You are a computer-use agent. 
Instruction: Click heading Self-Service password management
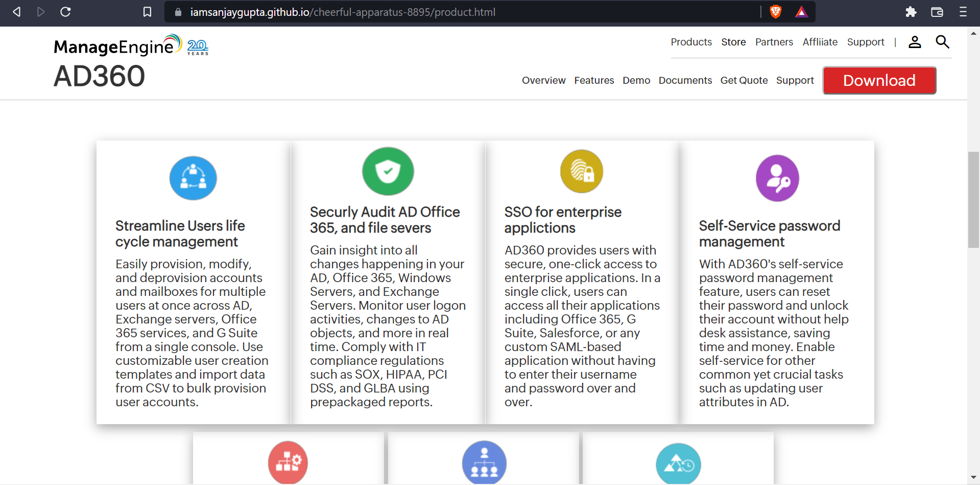click(x=769, y=234)
